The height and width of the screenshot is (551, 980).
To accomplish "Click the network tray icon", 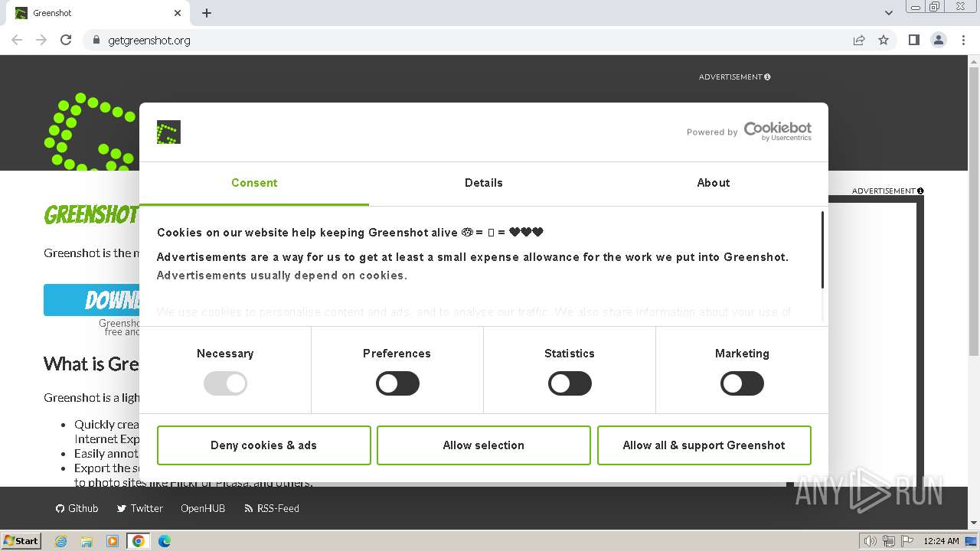I will pos(889,541).
